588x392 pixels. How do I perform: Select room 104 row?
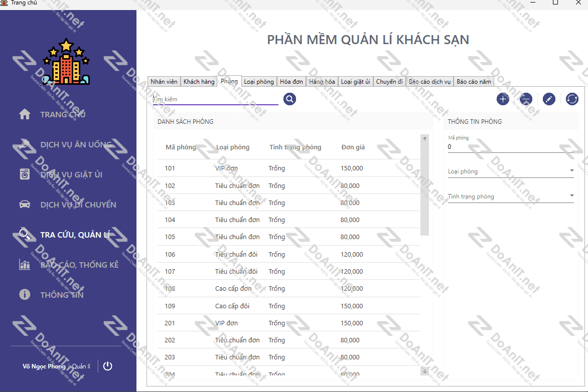[289, 220]
